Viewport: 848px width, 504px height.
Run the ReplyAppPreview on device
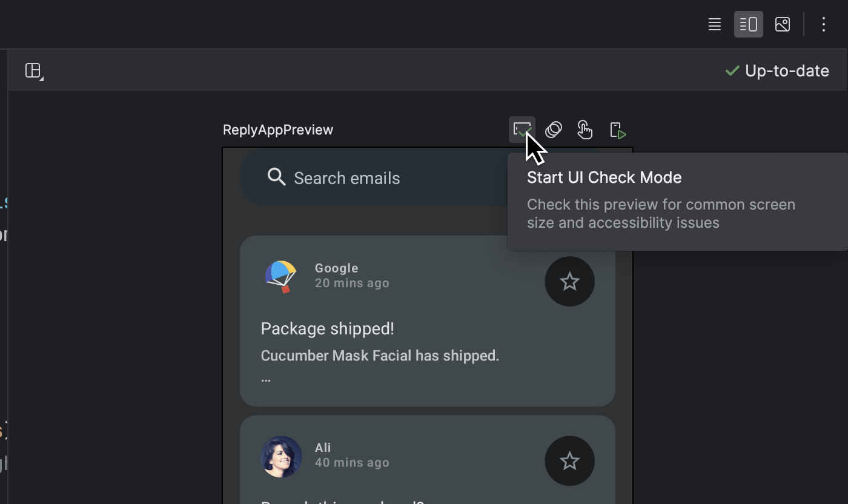coord(617,129)
